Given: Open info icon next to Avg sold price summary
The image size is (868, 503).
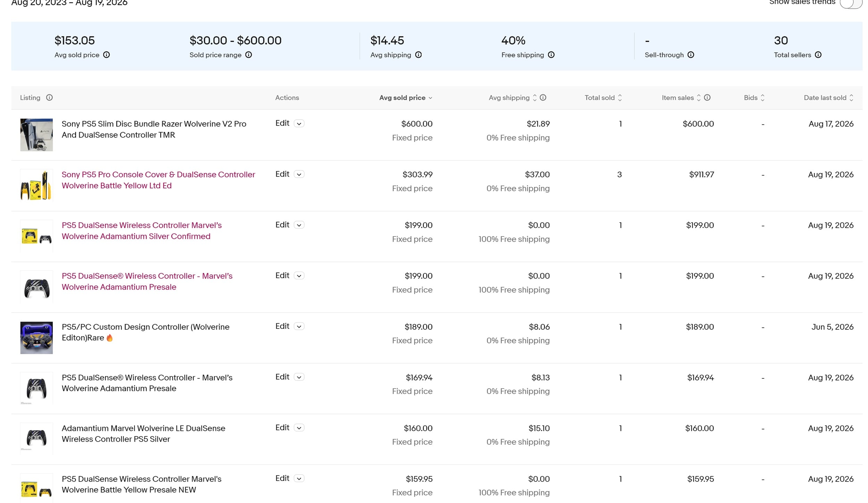Looking at the screenshot, I should tap(107, 55).
